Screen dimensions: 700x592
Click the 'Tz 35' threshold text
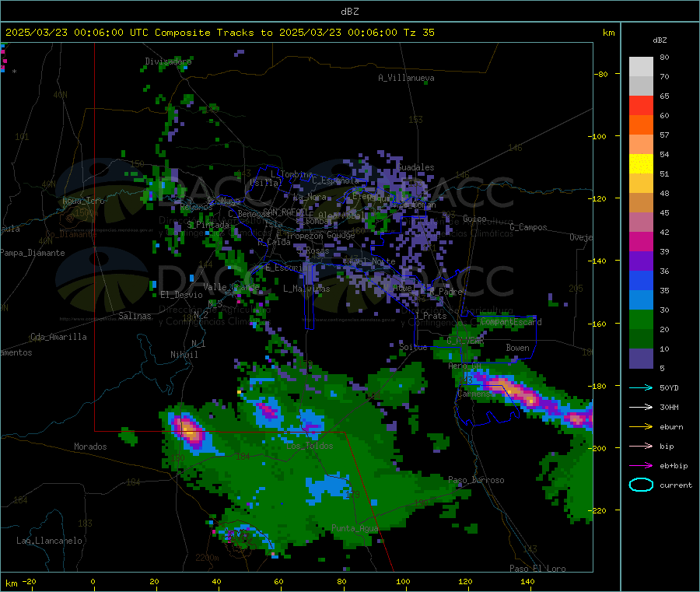tap(418, 33)
